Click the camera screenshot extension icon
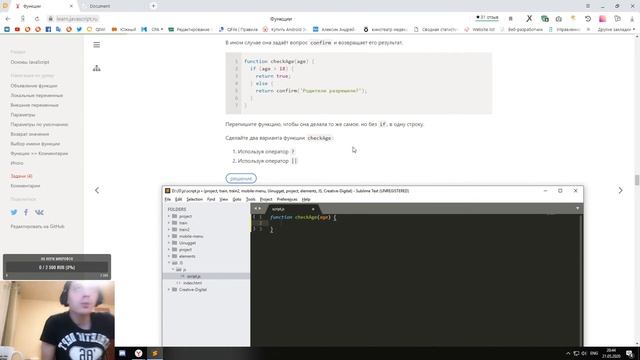This screenshot has width=640, height=360. [x=558, y=19]
